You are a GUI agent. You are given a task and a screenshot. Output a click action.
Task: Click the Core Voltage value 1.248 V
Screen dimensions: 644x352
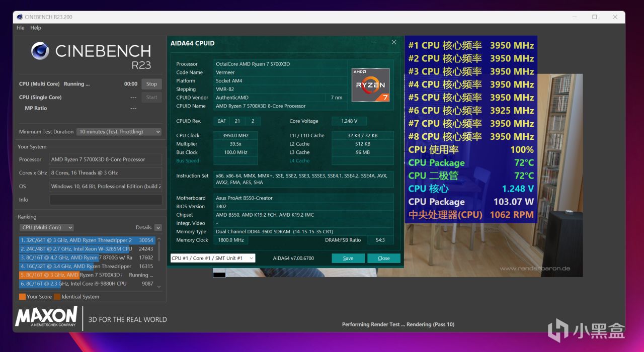(x=349, y=121)
